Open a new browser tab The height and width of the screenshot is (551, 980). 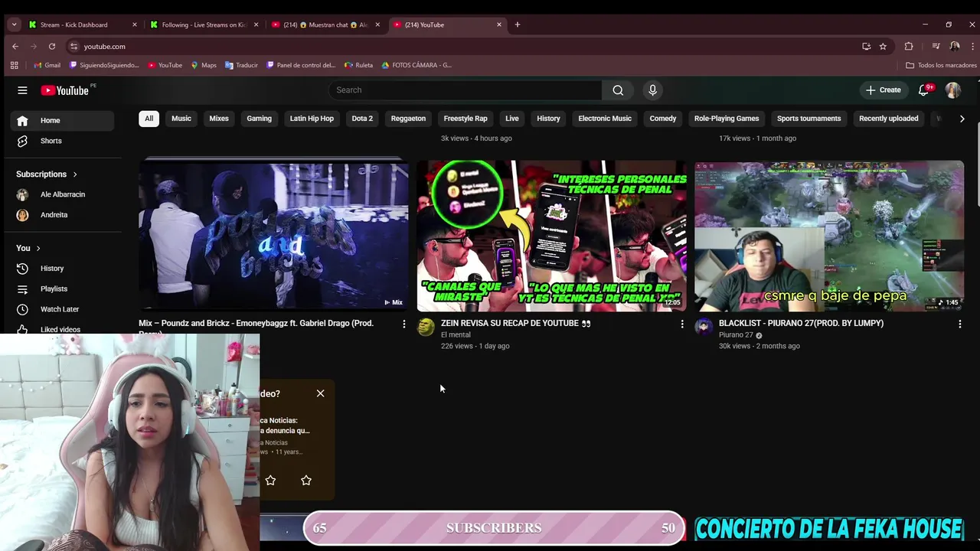tap(518, 24)
